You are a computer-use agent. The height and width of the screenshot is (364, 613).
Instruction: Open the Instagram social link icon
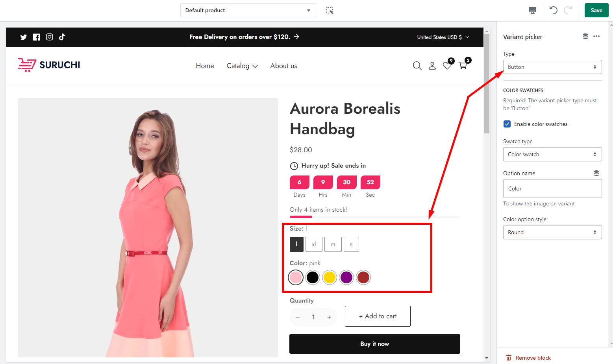click(x=50, y=37)
